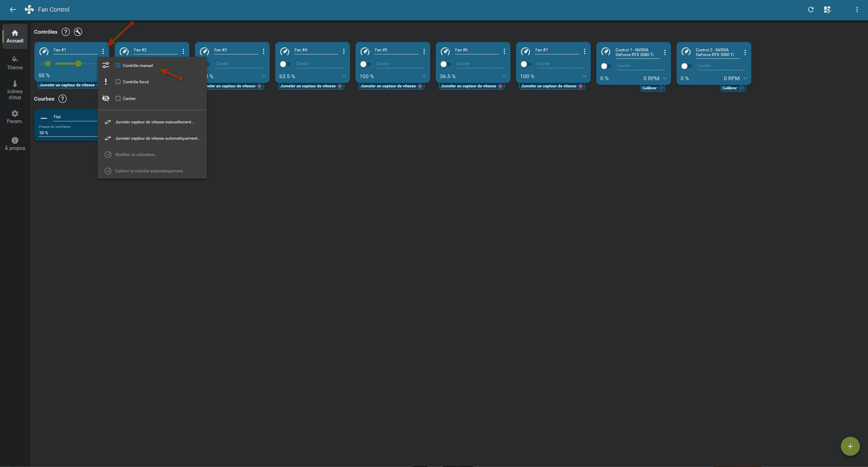Check the Cacher checkbox
The height and width of the screenshot is (467, 868).
point(118,98)
